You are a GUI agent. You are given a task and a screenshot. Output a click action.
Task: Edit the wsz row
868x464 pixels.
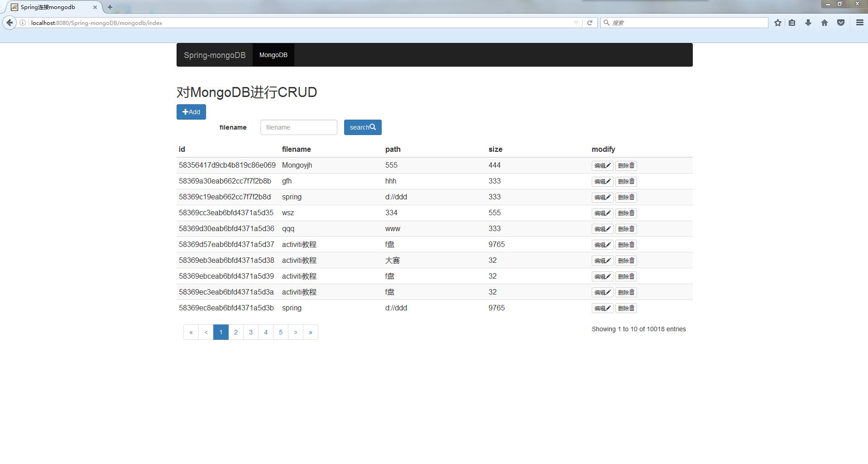(602, 213)
